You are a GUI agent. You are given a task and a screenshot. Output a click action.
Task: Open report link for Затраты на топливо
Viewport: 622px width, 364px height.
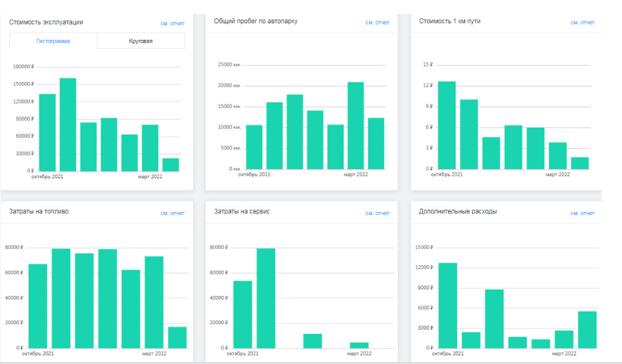[173, 213]
